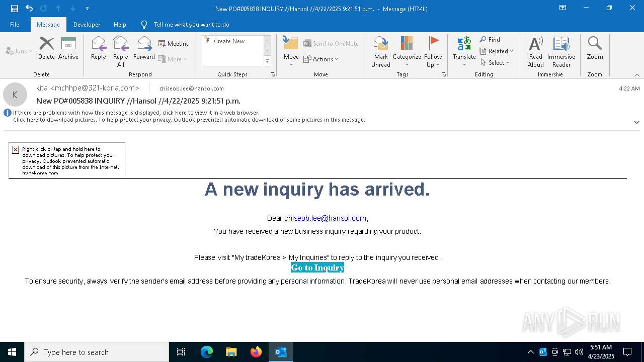Open Immersive Reader
The image size is (644, 362).
tap(561, 52)
